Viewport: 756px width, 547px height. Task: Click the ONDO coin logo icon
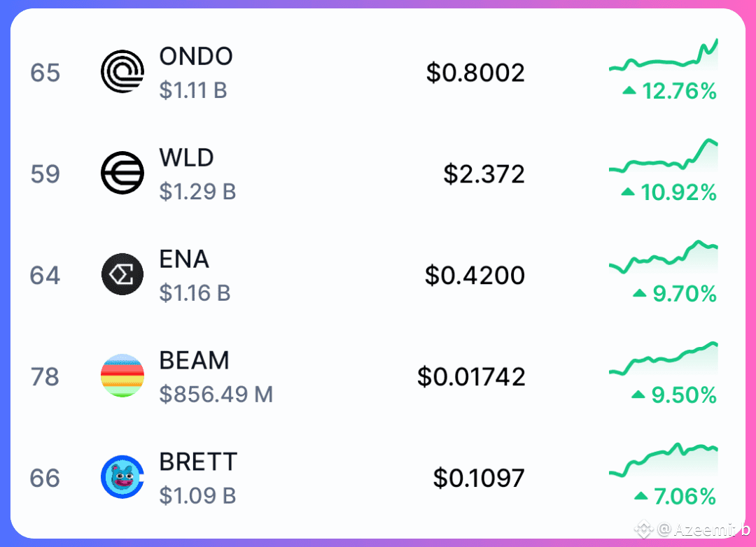click(x=122, y=71)
